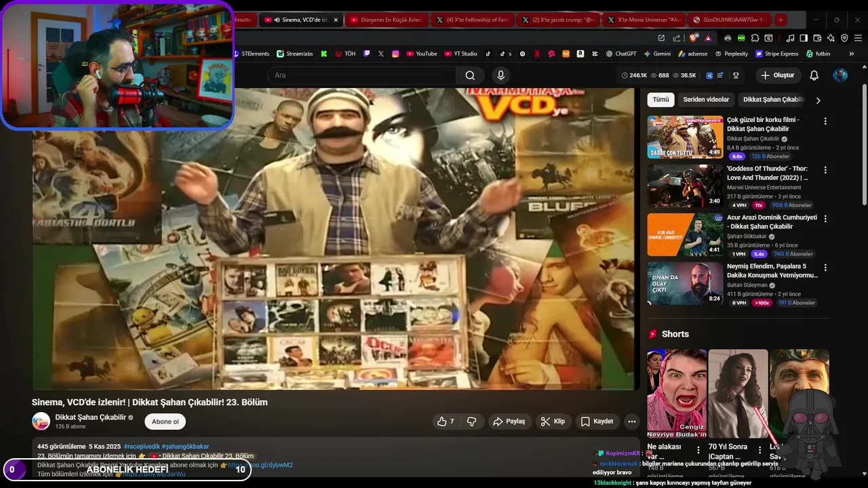The image size is (868, 488).
Task: Create a clip with Klip button
Action: pos(553,422)
